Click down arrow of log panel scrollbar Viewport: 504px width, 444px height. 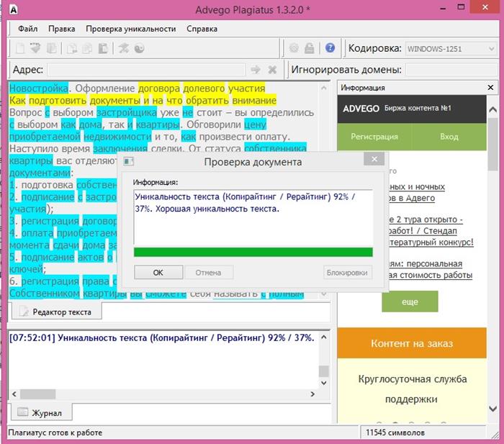(x=324, y=383)
